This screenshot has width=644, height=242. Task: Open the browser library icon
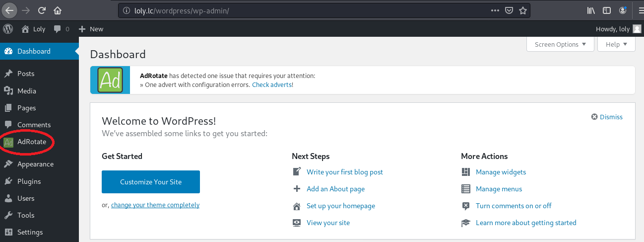click(x=590, y=10)
